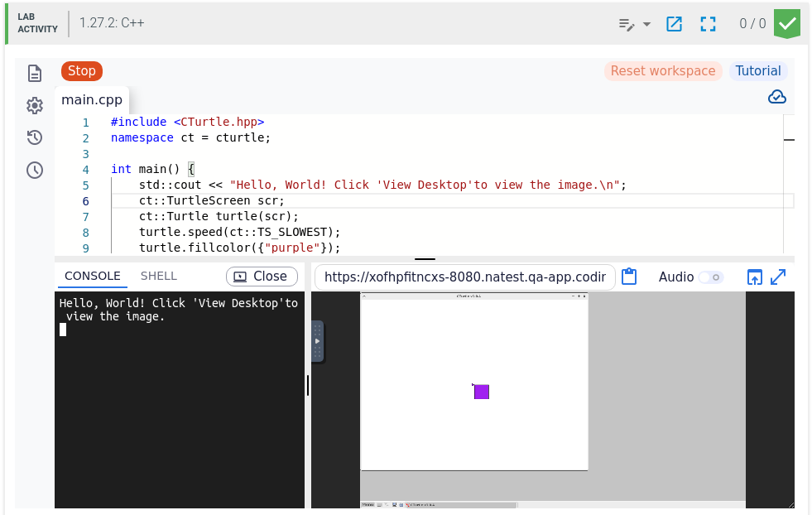Screen dimensions: 812x515
Task: Open the settings gear in left sidebar
Action: click(x=35, y=105)
